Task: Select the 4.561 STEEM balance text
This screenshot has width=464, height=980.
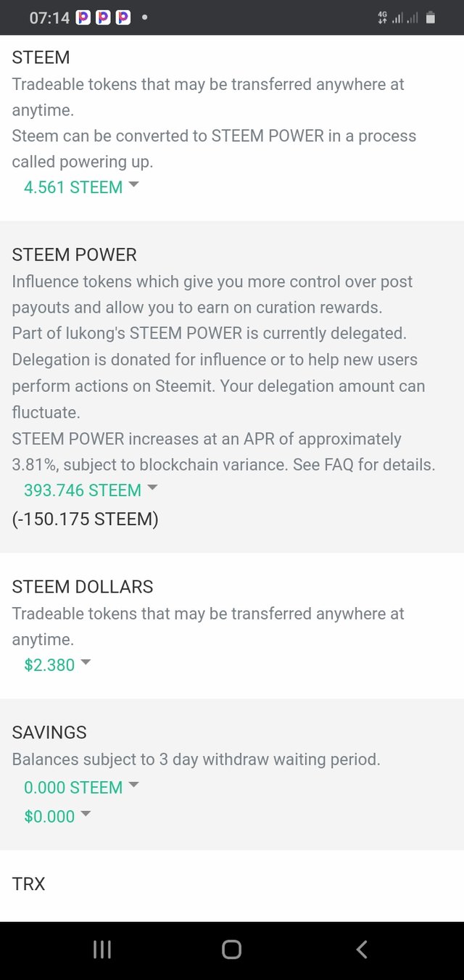Action: [72, 186]
